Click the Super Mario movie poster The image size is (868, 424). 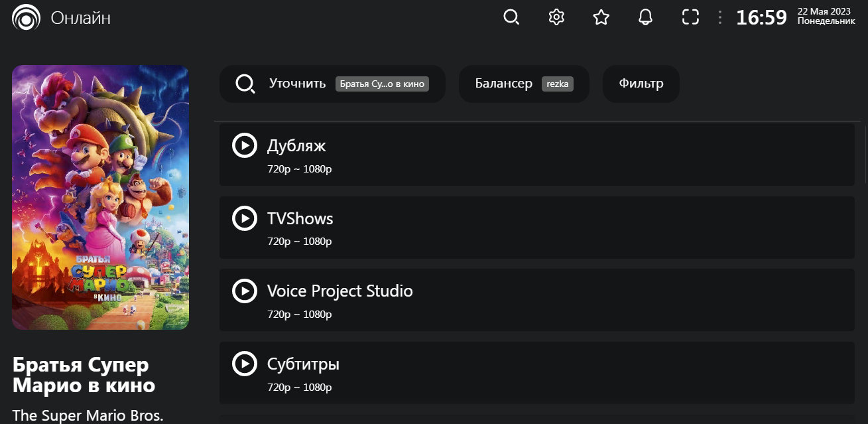click(x=101, y=197)
